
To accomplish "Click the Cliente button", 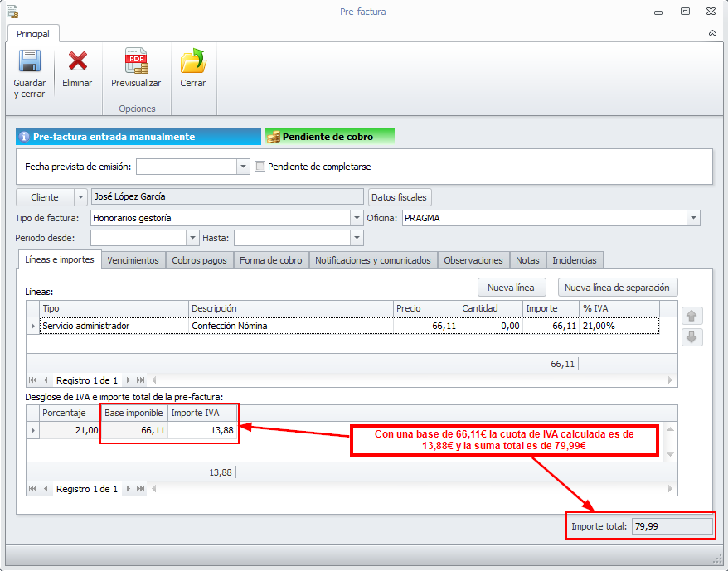I will [45, 197].
